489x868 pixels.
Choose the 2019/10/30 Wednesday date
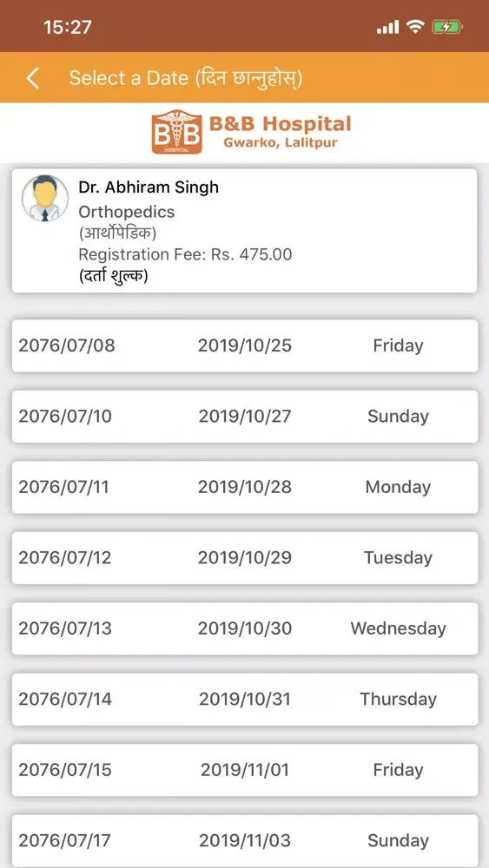click(245, 628)
